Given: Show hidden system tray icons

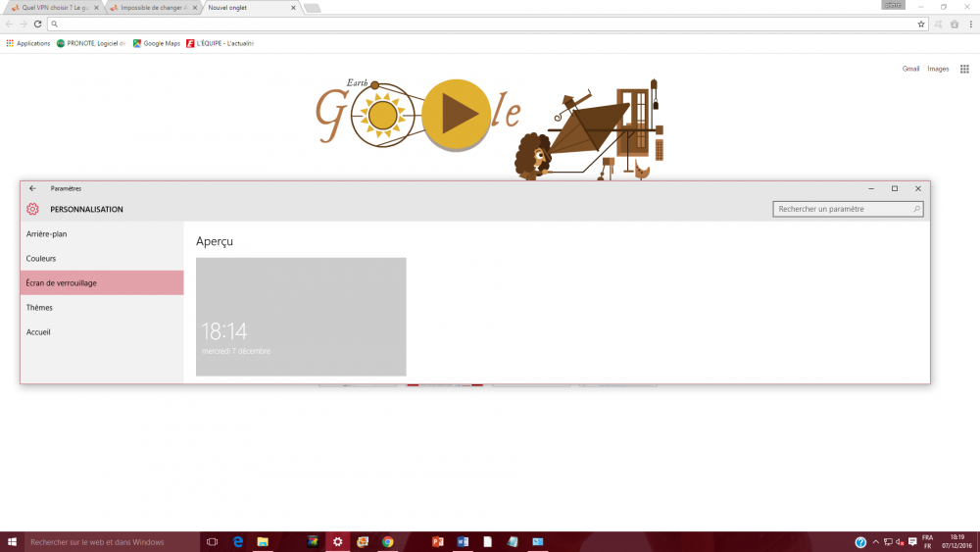Looking at the screenshot, I should (x=875, y=542).
